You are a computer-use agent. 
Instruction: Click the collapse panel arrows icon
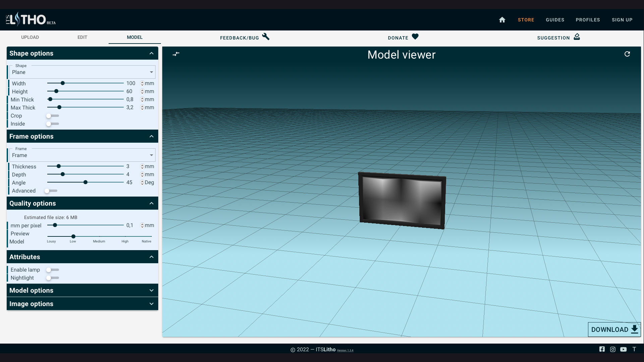click(176, 54)
